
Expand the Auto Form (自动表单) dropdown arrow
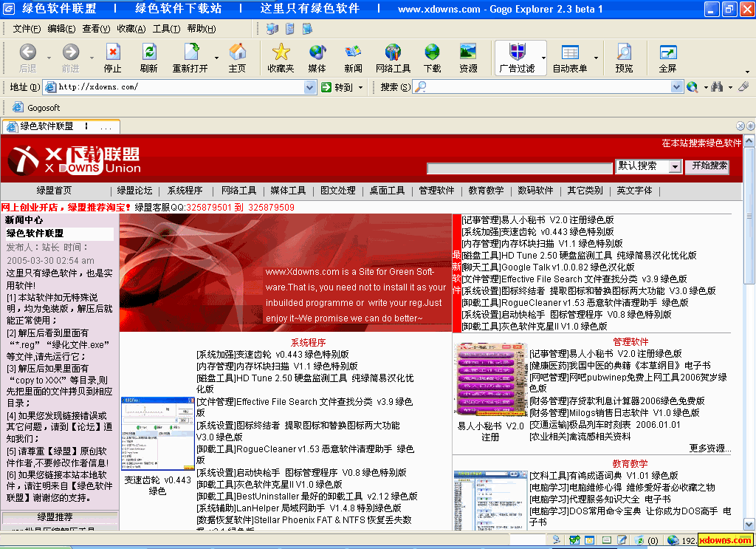pos(596,58)
